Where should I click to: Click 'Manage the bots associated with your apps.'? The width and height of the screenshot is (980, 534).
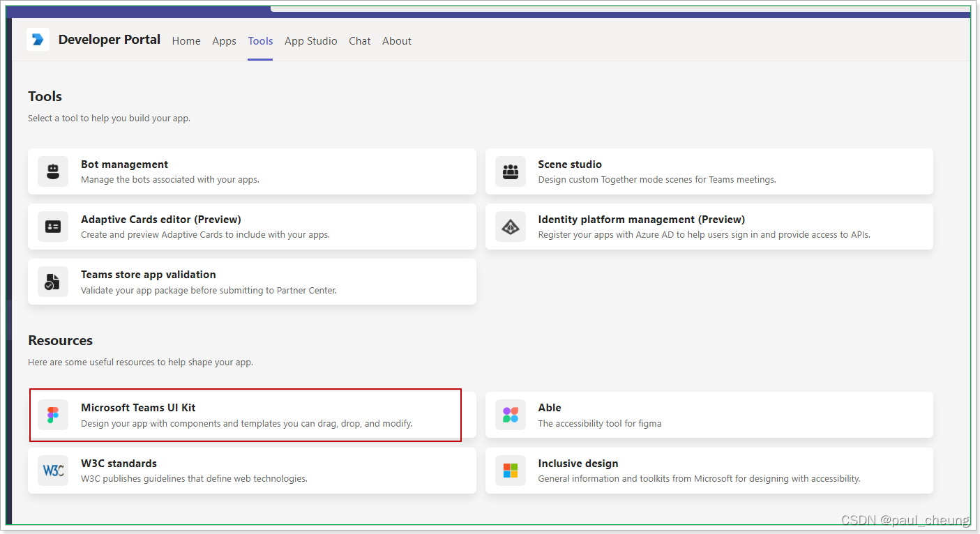coord(170,180)
